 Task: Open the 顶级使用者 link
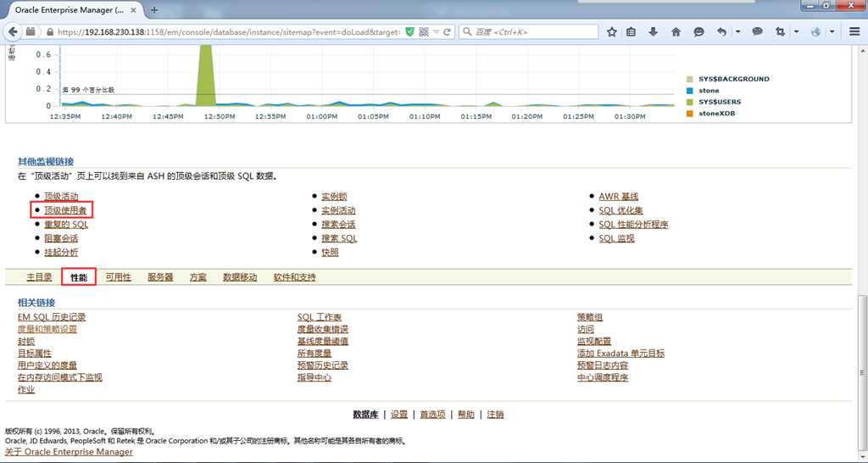coord(65,210)
